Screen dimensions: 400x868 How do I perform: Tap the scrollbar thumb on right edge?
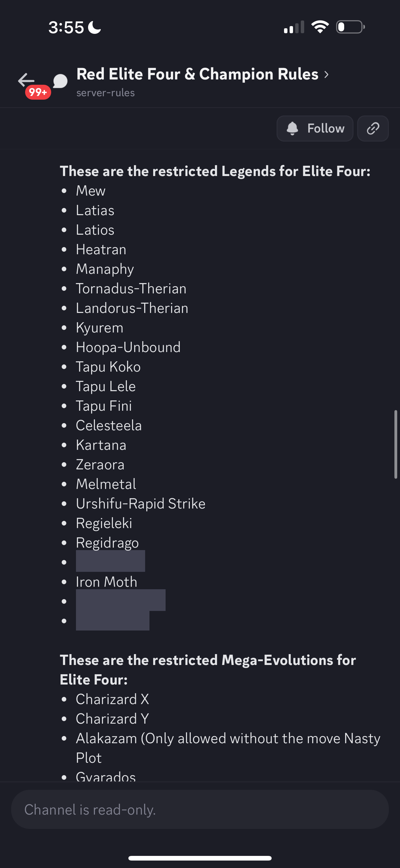[396, 444]
